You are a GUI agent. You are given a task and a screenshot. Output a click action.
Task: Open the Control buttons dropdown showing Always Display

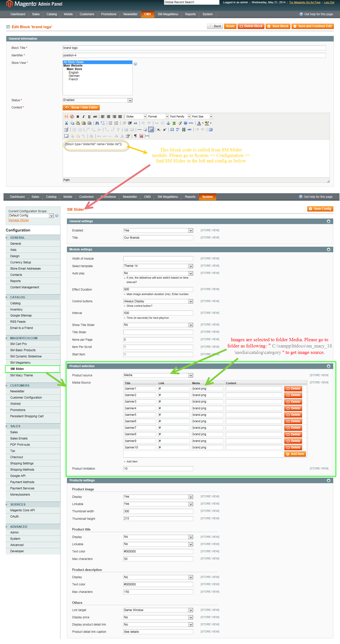(158, 301)
